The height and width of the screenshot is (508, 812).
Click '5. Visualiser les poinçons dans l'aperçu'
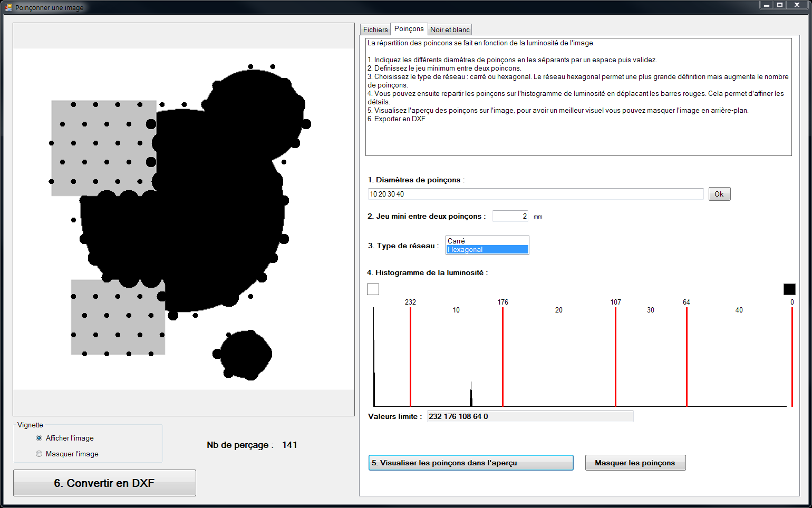(470, 463)
